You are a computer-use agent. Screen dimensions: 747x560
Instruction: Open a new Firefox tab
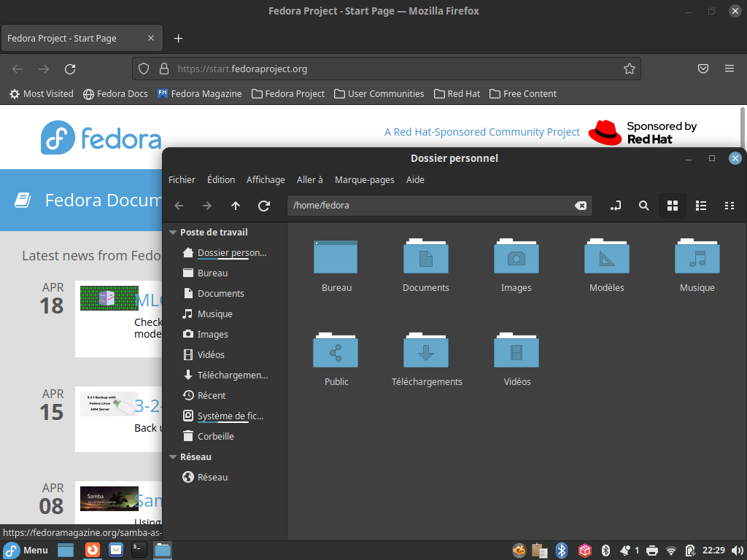click(178, 39)
